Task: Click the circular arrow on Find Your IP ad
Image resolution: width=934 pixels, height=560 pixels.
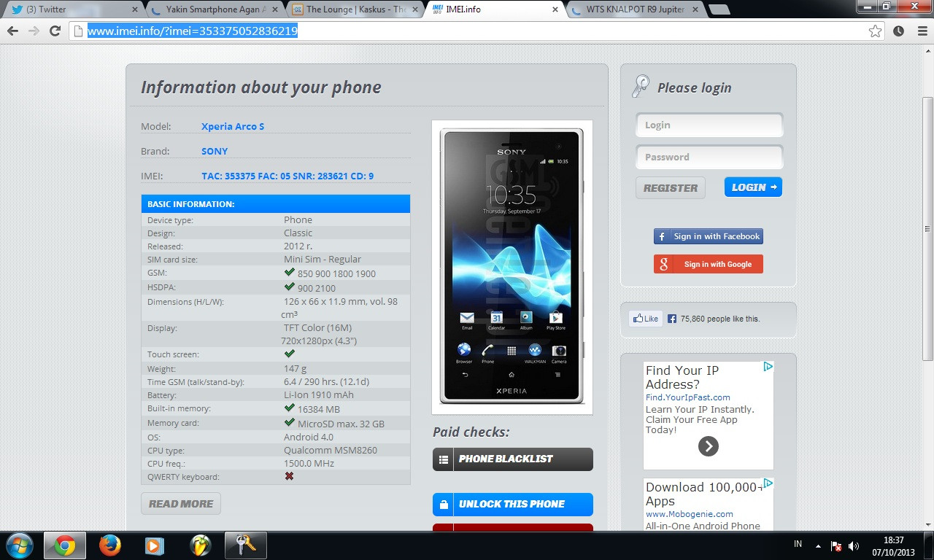Action: (708, 446)
